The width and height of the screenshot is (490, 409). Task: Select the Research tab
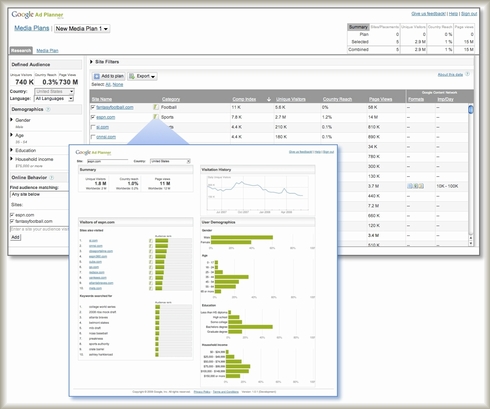(x=21, y=50)
